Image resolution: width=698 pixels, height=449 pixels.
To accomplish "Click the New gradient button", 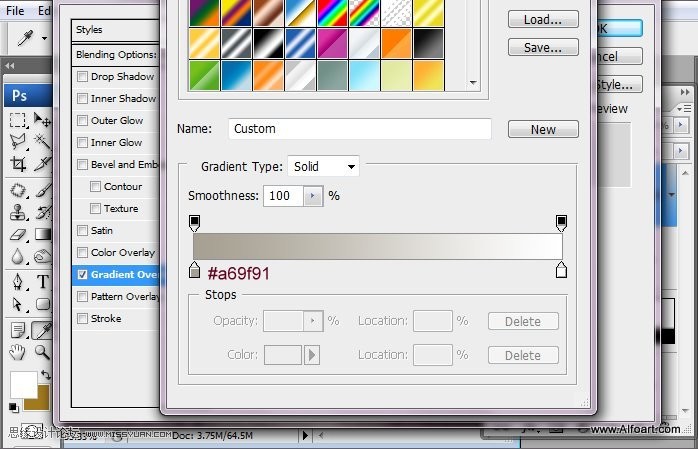I will (x=543, y=129).
